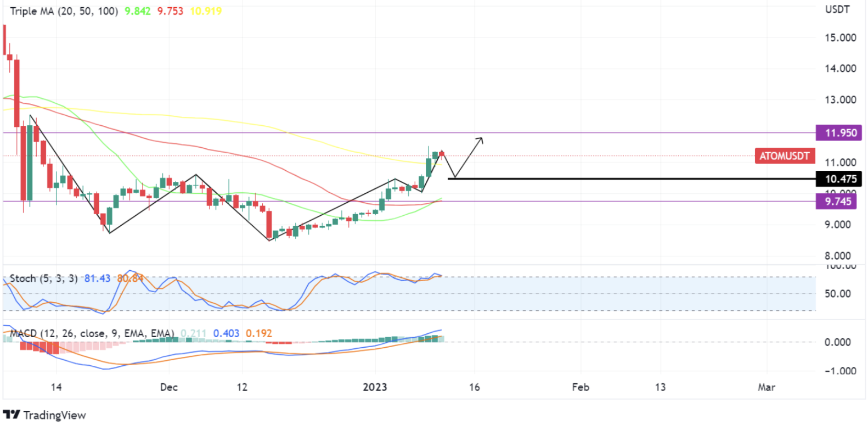This screenshot has width=868, height=424.
Task: Click the Stoch blue value 81.43
Action: click(x=97, y=278)
